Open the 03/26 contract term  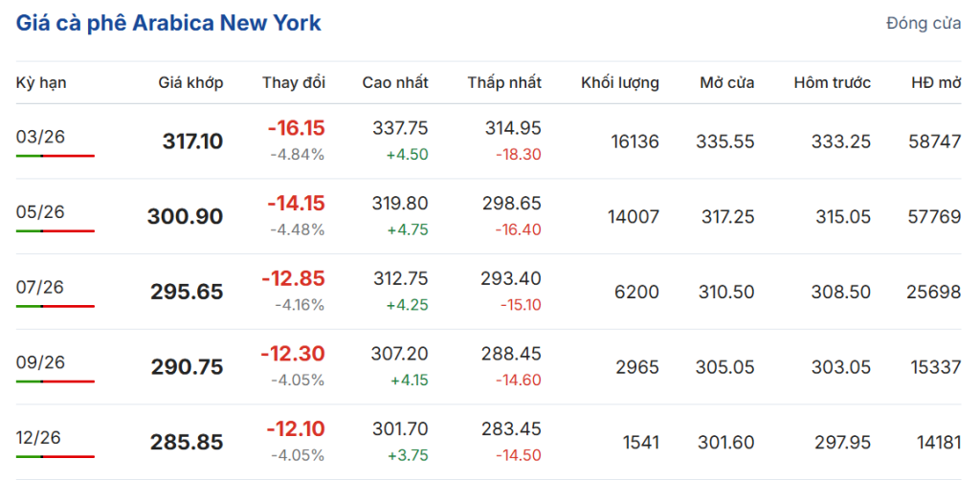point(40,136)
